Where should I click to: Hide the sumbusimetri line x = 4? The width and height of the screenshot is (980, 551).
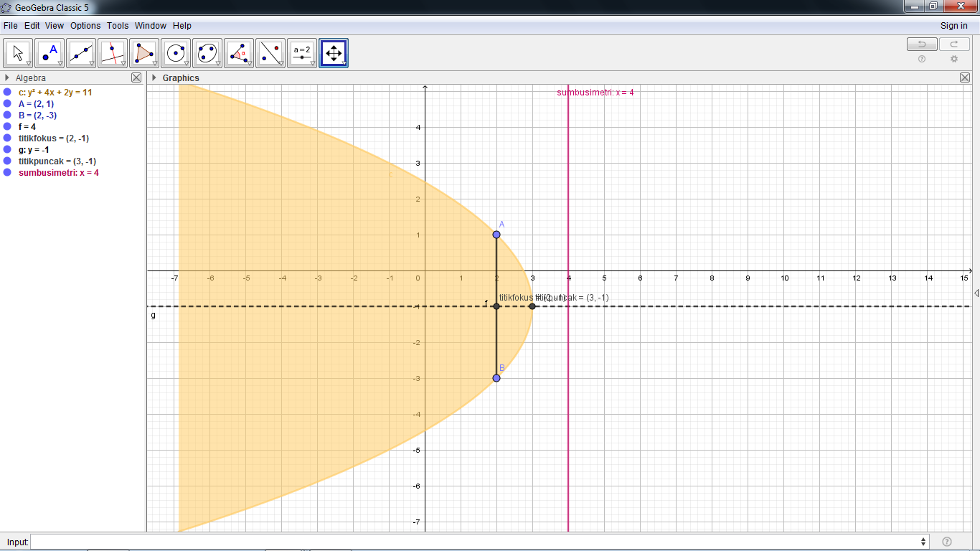pyautogui.click(x=7, y=172)
